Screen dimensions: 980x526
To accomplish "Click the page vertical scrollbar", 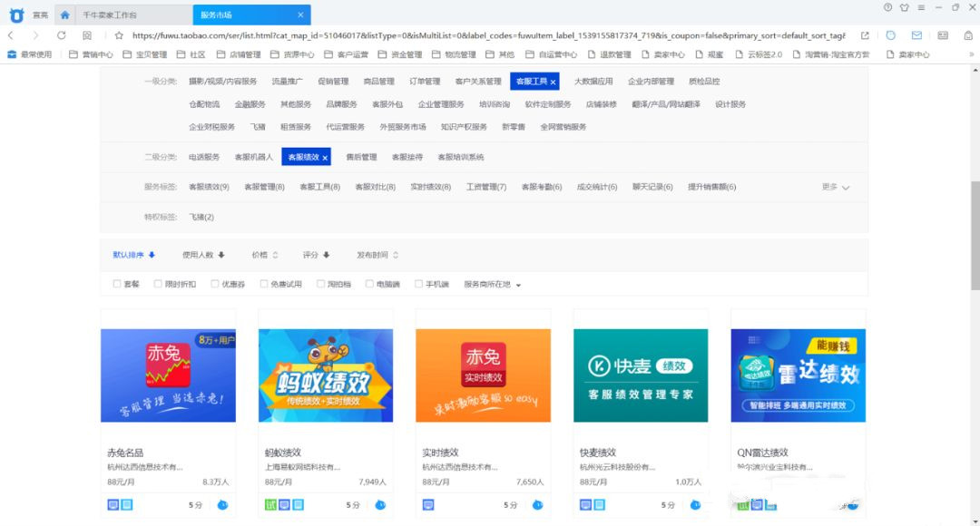I will pyautogui.click(x=975, y=236).
